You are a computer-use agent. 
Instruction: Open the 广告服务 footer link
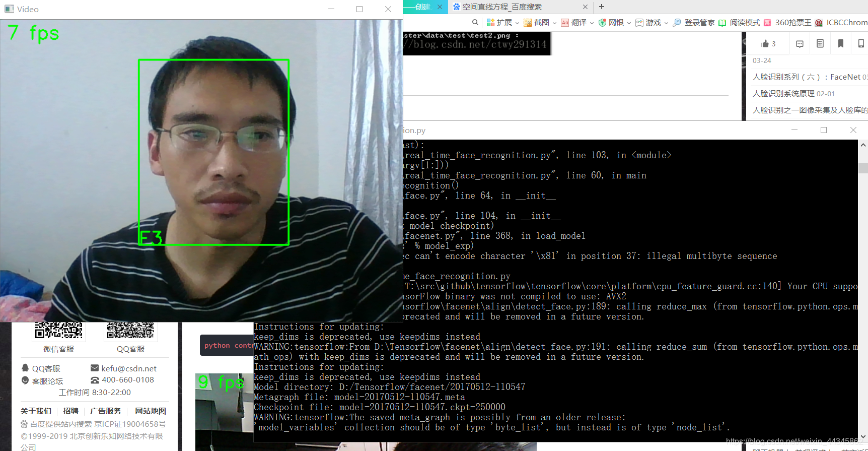point(106,411)
